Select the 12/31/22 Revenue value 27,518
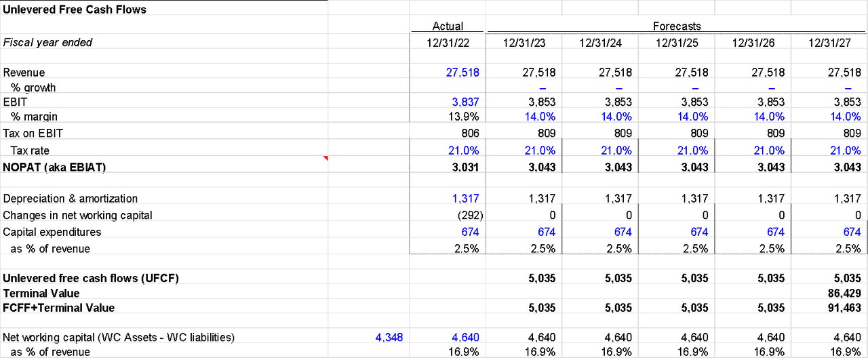This screenshot has height=358, width=868. tap(463, 73)
